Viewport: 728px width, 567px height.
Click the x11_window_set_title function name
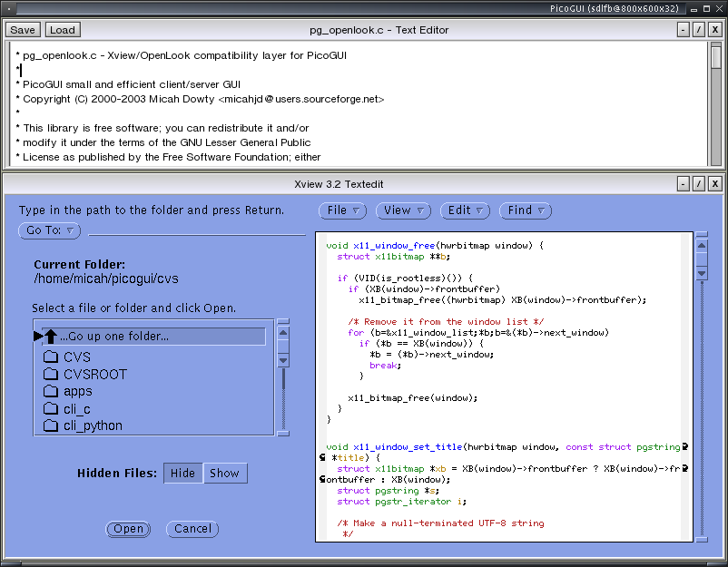tap(408, 447)
